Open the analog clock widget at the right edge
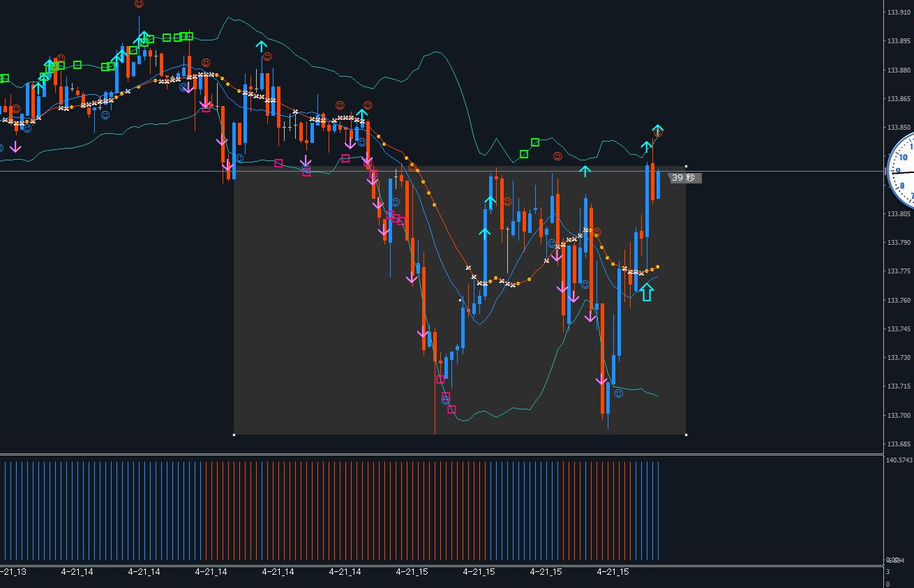Viewport: 914px width, 588px height. click(901, 171)
